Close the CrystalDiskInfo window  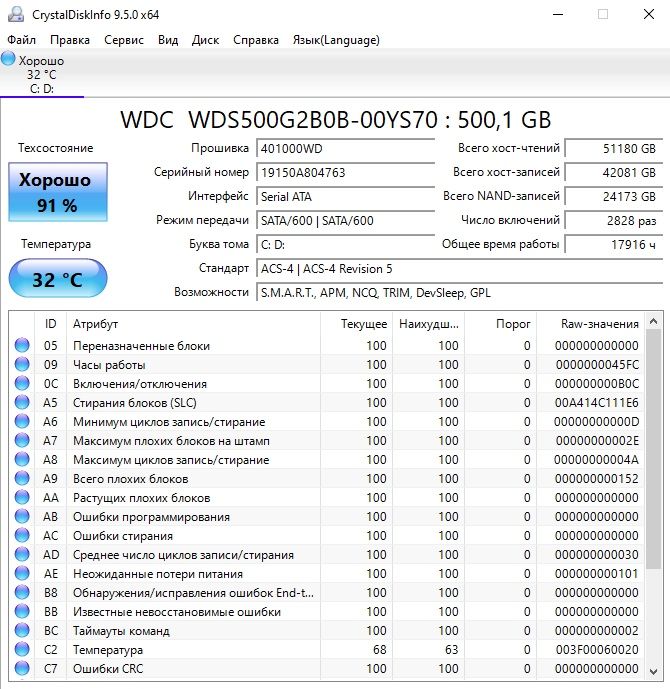(649, 14)
